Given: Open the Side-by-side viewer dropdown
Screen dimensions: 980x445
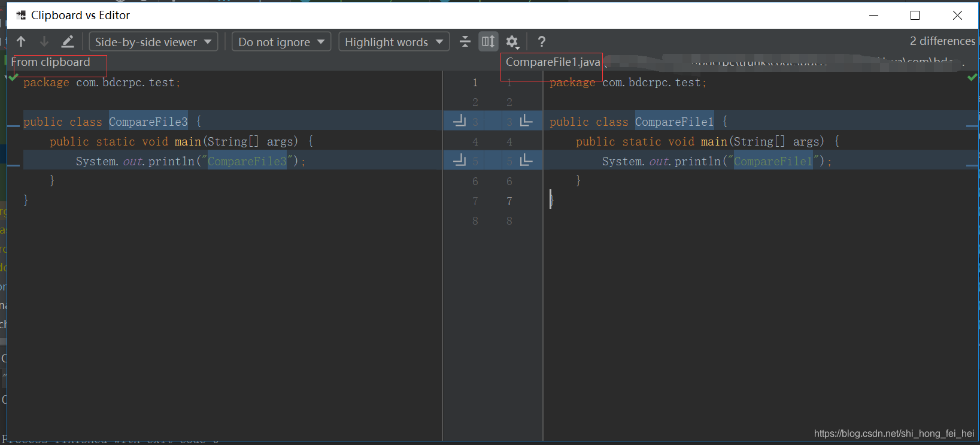Looking at the screenshot, I should 153,42.
